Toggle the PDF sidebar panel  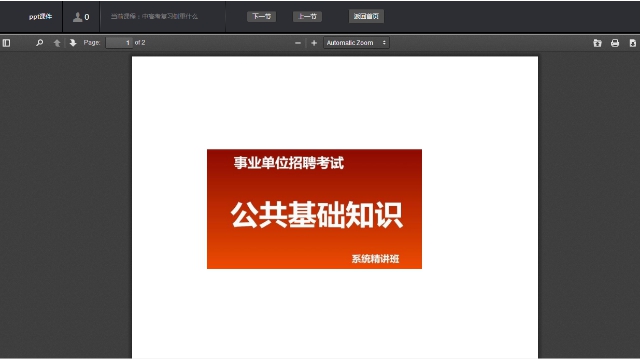pyautogui.click(x=6, y=43)
